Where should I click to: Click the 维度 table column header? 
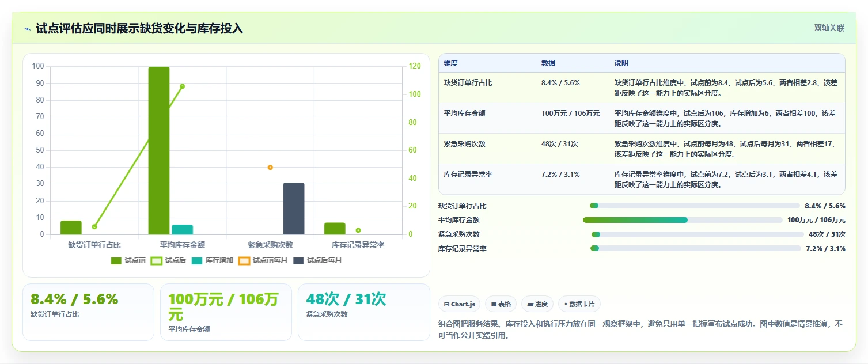click(450, 63)
